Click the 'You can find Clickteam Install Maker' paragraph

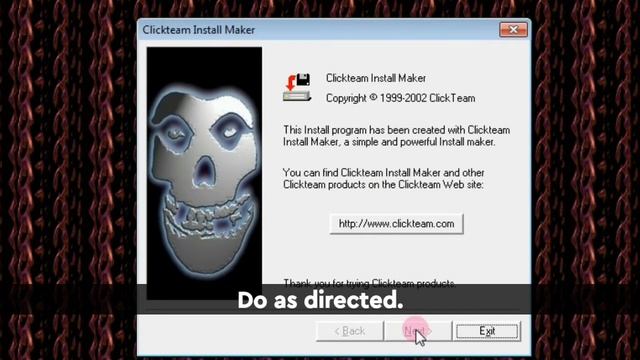click(x=384, y=178)
